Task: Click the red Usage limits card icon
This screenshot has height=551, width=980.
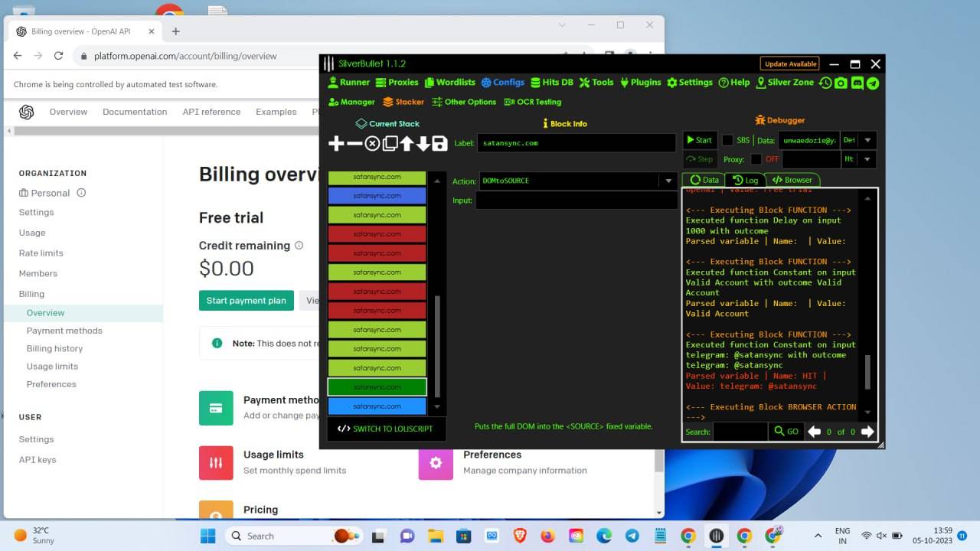Action: point(216,462)
